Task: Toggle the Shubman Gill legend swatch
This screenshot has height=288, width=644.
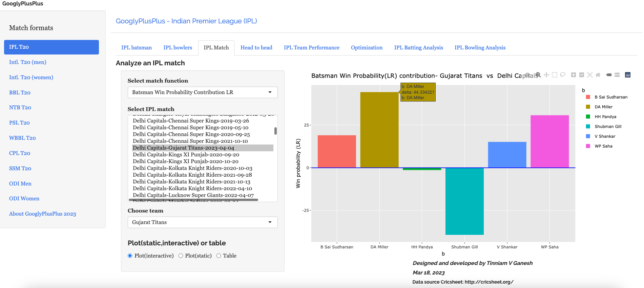Action: tap(588, 127)
